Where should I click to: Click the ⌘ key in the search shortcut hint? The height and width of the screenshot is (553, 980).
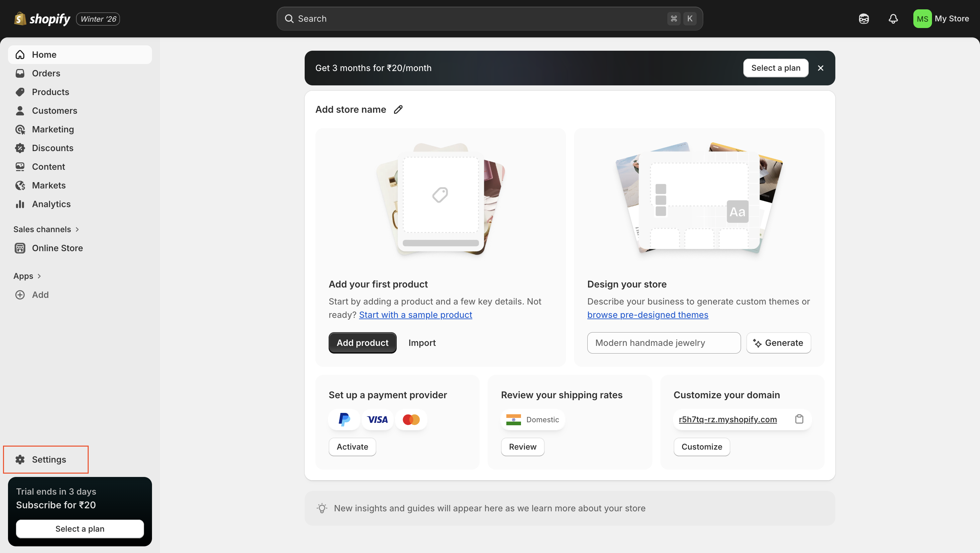point(673,19)
